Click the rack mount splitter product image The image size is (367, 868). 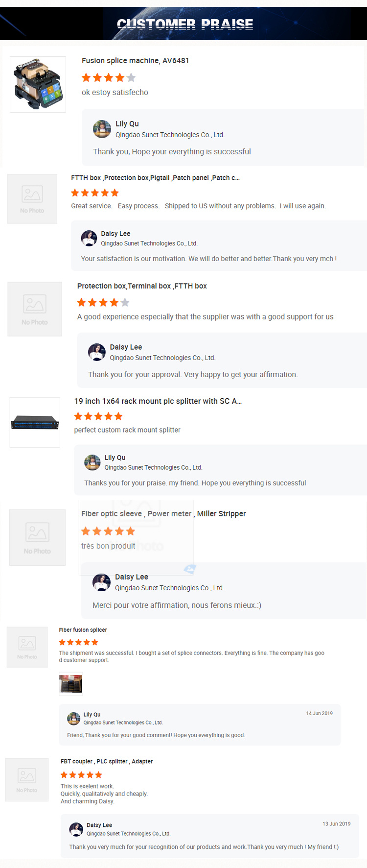[35, 422]
